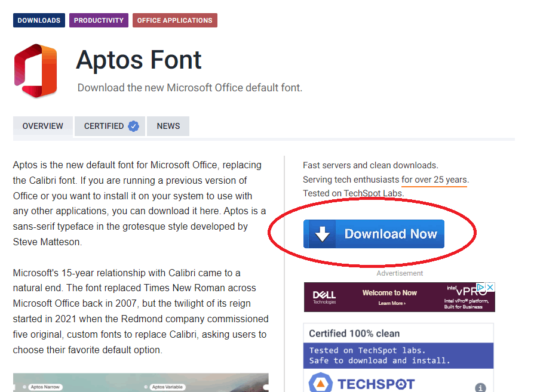
Task: Click Learn More in Dell ad
Action: 392,303
